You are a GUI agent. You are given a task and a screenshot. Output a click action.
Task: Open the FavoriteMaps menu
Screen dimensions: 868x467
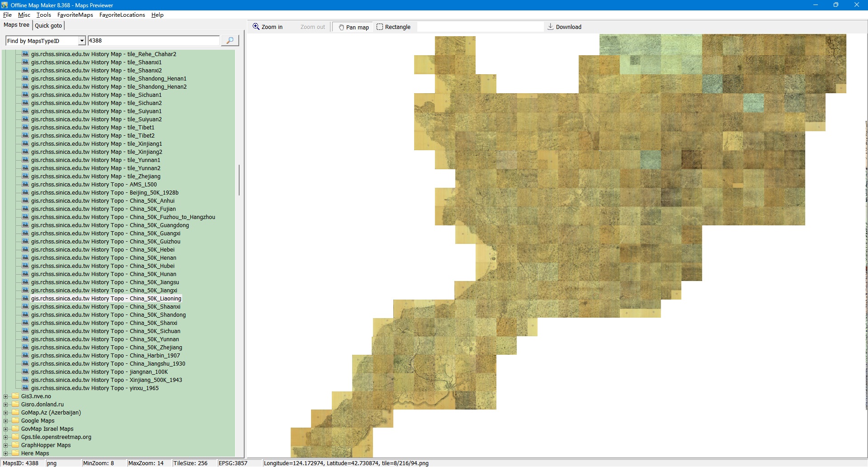[x=75, y=15]
